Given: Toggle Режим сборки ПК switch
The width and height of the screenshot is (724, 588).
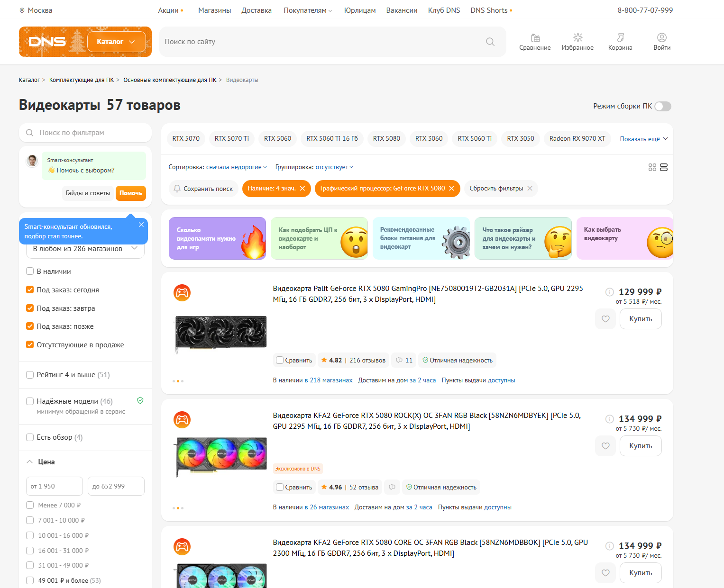Looking at the screenshot, I should 663,107.
